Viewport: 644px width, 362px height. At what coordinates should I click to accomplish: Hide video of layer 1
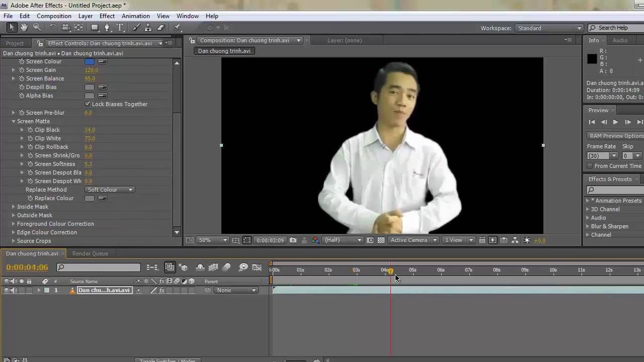click(x=7, y=290)
